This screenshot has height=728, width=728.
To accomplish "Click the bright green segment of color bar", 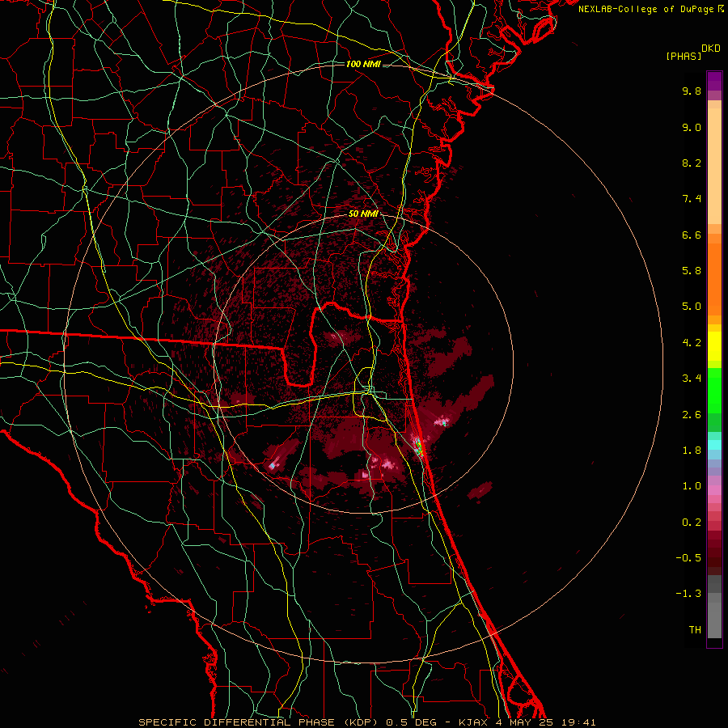I will 714,390.
